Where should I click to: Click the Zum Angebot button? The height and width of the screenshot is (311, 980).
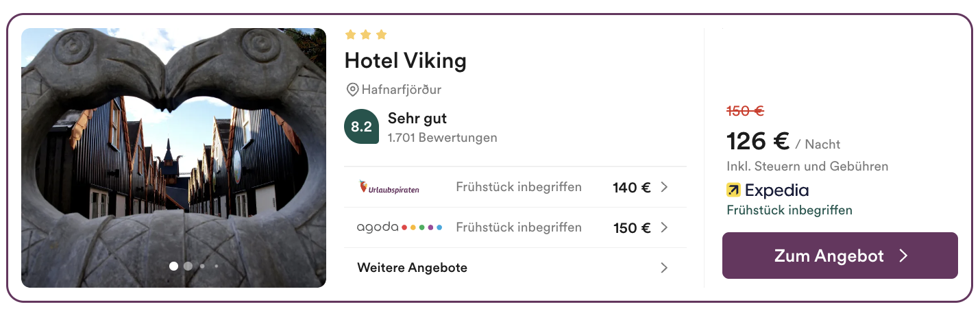click(x=840, y=256)
